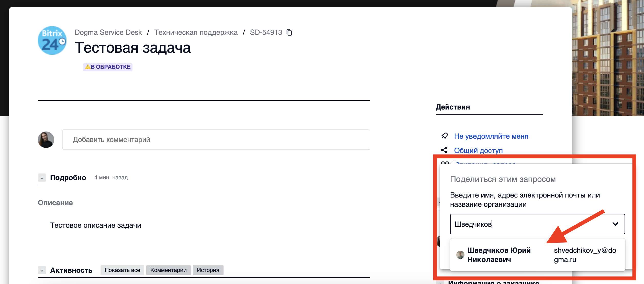Collapse the Активность section
This screenshot has height=284, width=644.
42,270
